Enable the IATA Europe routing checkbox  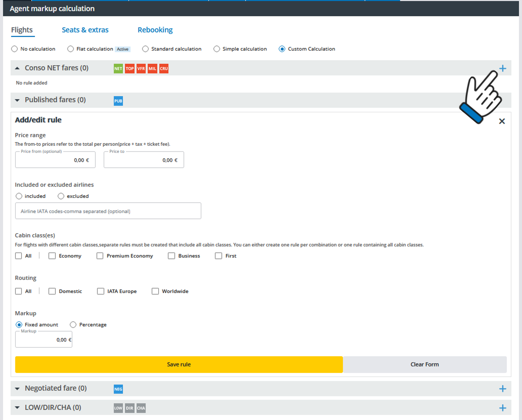coord(100,291)
